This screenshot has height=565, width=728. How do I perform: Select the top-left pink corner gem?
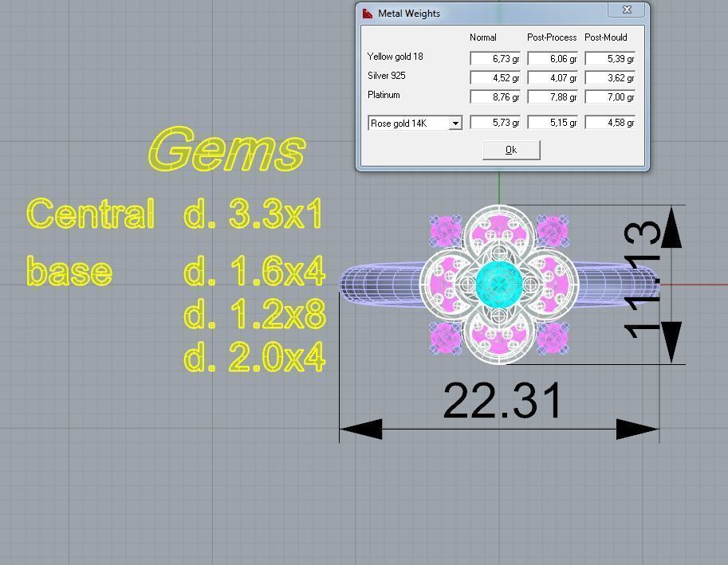coord(445,230)
